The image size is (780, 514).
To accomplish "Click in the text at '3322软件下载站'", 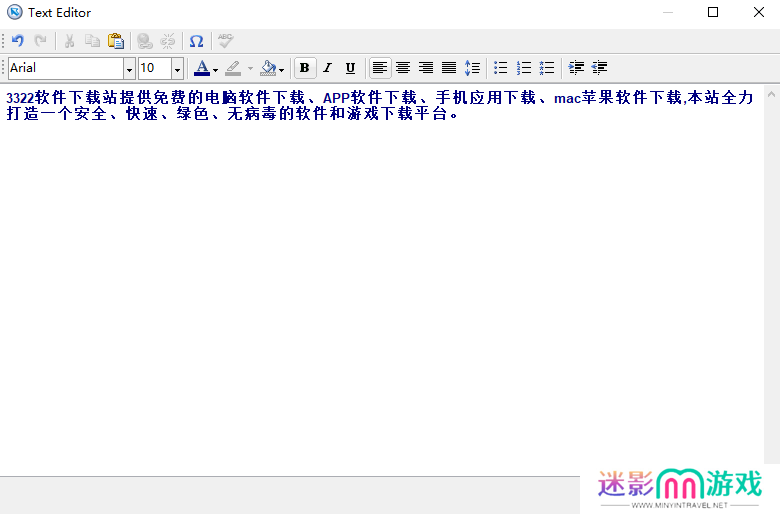I will 62,98.
